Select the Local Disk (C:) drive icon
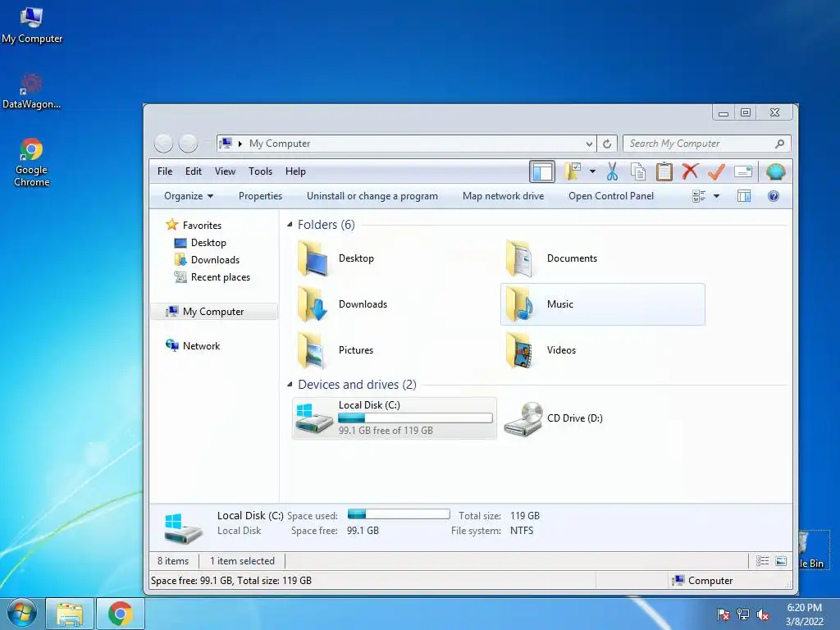 pos(314,418)
